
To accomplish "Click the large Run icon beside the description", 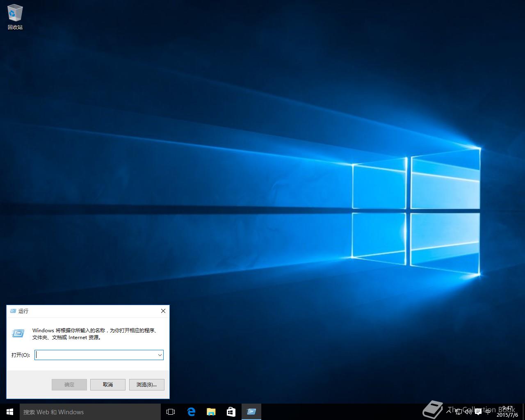I will pos(18,333).
